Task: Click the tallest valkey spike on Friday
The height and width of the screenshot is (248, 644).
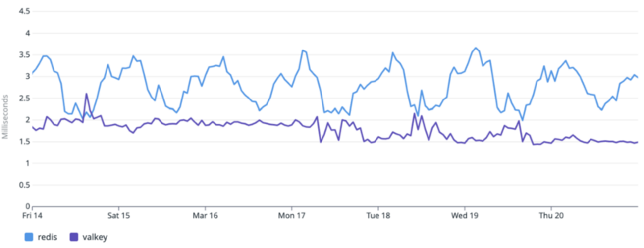Action: pyautogui.click(x=86, y=94)
